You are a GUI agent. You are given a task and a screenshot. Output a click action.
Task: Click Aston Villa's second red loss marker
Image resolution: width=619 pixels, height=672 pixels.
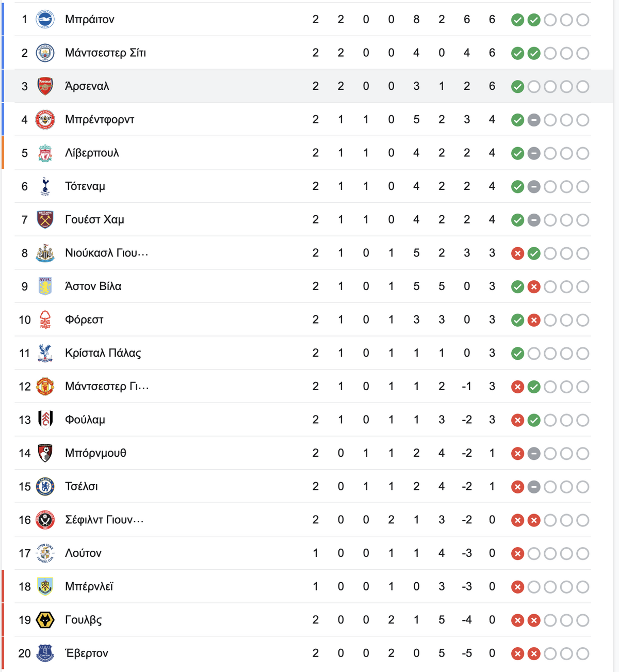(534, 287)
